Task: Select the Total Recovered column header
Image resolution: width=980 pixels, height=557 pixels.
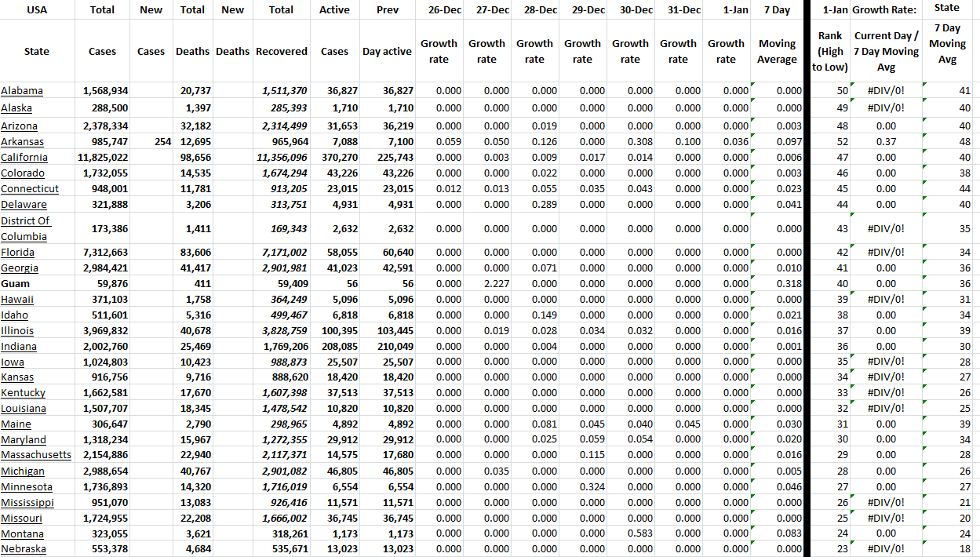Action: [x=281, y=52]
